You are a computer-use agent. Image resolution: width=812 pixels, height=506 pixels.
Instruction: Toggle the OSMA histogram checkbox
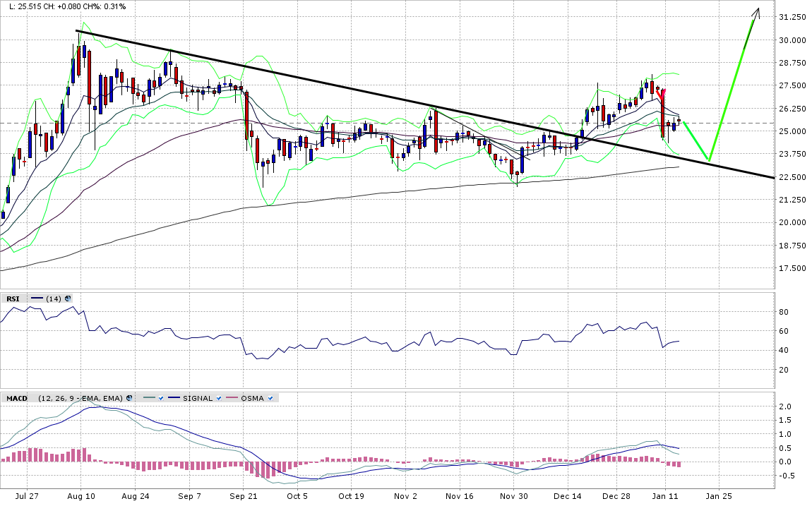click(270, 398)
